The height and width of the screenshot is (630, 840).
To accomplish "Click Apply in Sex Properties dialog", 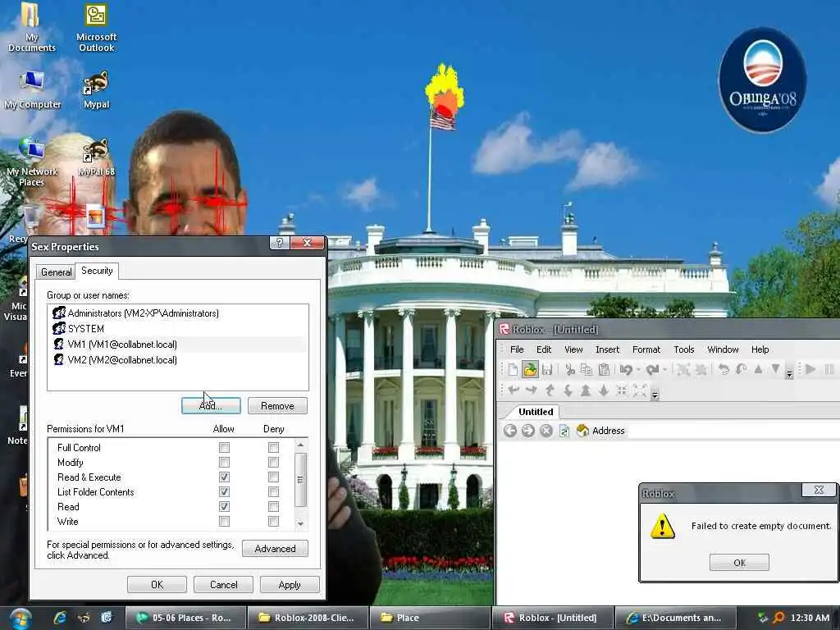I will 290,584.
